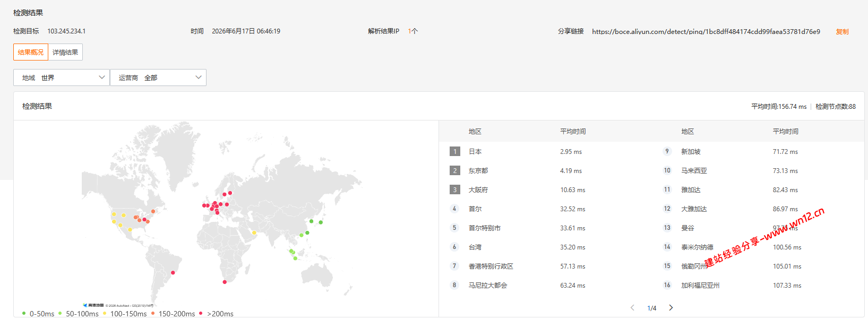The width and height of the screenshot is (868, 319).
Task: Click the 复制 copy link button
Action: [842, 32]
